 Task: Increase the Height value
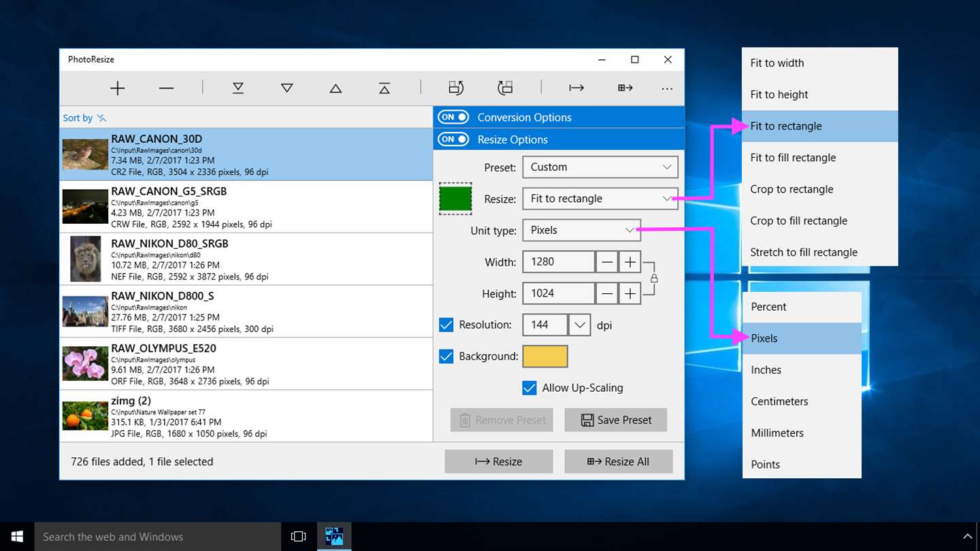[x=630, y=294]
